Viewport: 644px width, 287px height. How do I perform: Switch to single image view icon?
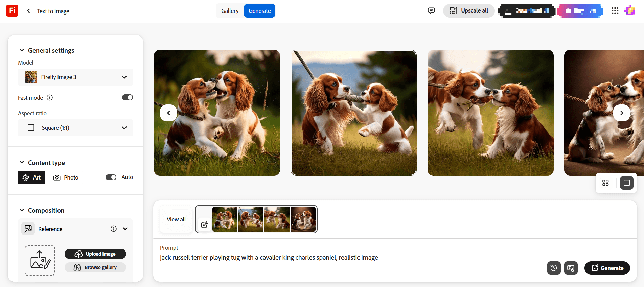627,183
